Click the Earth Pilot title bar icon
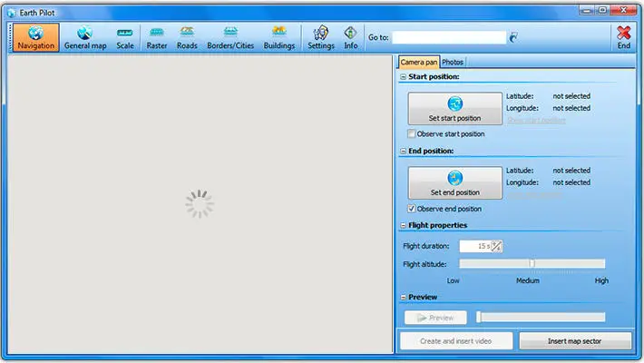The image size is (644, 363). tap(12, 13)
